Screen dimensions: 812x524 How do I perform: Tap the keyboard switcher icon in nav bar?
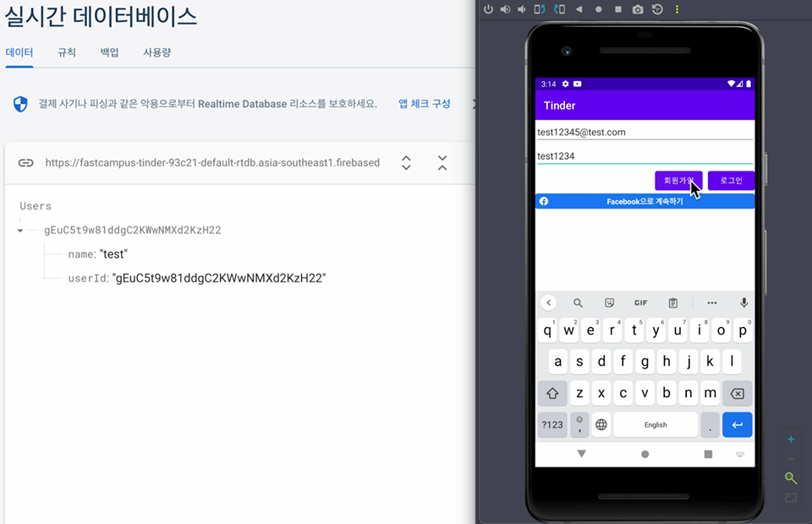tap(740, 454)
